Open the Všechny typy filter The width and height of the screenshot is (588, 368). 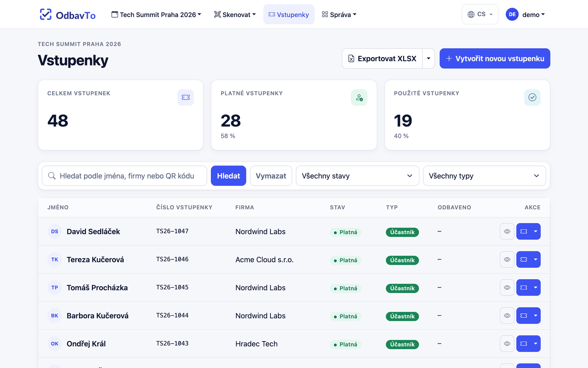[x=484, y=176]
